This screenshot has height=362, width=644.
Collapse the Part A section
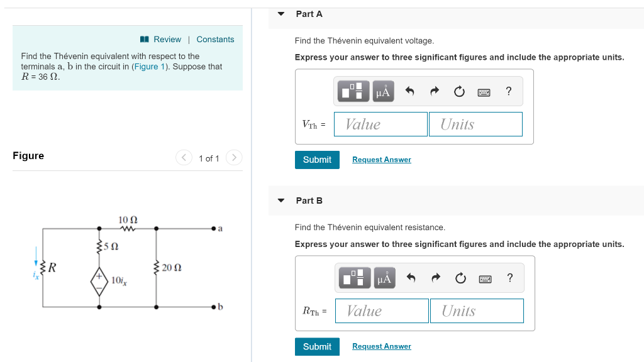[280, 13]
